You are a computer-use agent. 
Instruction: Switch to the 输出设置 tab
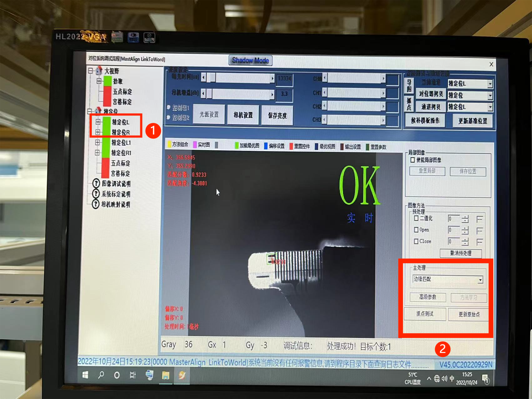pos(352,147)
